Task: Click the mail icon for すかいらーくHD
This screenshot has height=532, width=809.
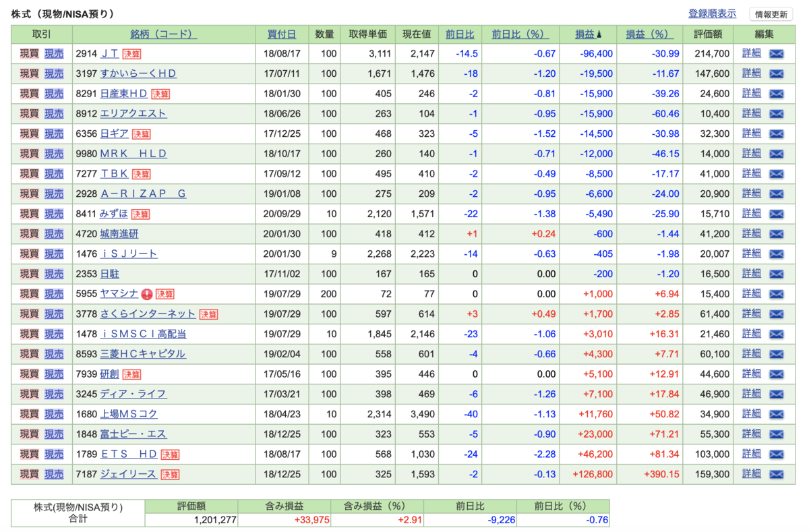Action: pos(776,73)
